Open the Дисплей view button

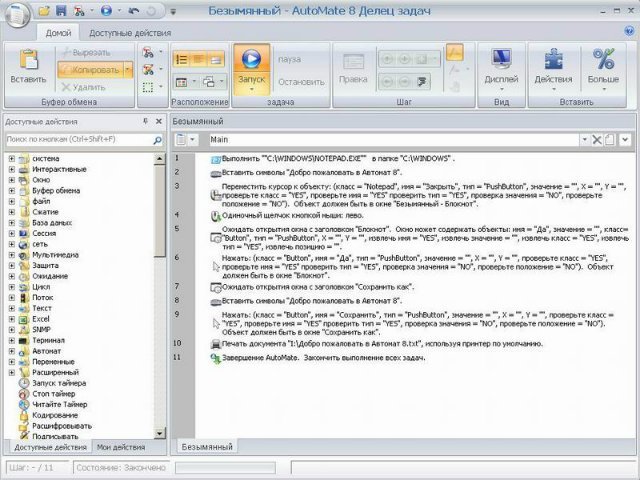point(501,69)
